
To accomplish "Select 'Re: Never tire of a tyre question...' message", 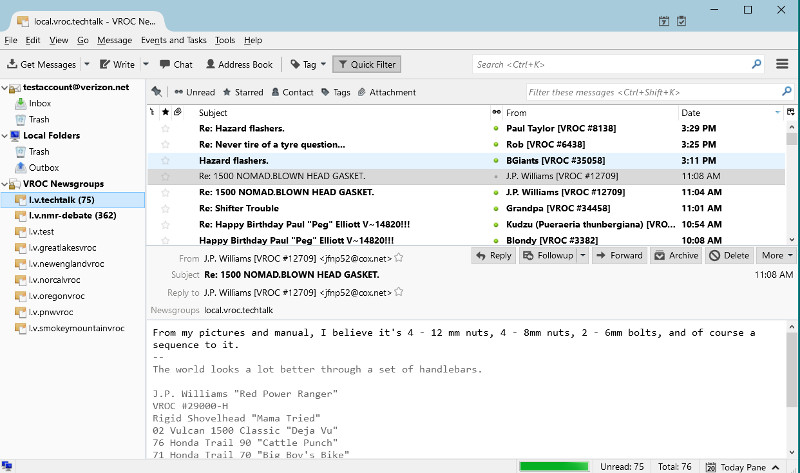I will 466,144.
